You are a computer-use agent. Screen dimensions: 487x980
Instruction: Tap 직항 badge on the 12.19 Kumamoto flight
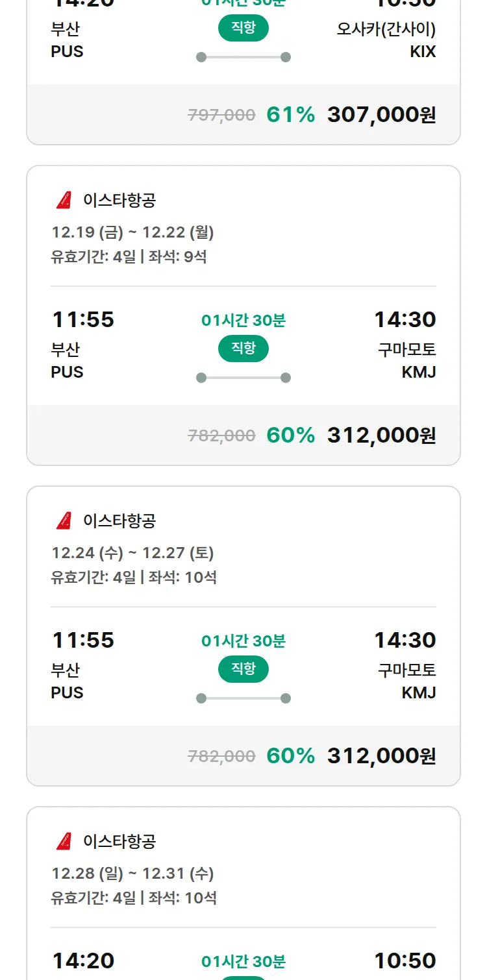[x=243, y=349]
